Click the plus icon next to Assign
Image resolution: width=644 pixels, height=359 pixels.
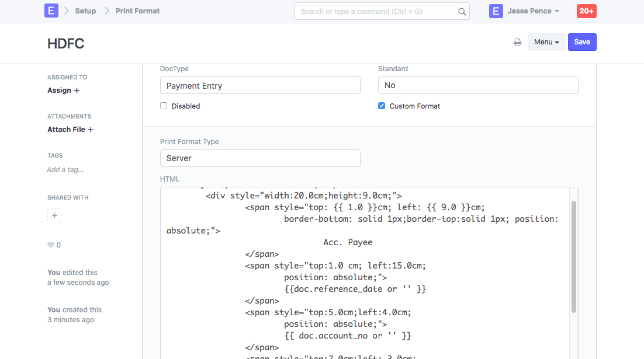click(x=77, y=90)
